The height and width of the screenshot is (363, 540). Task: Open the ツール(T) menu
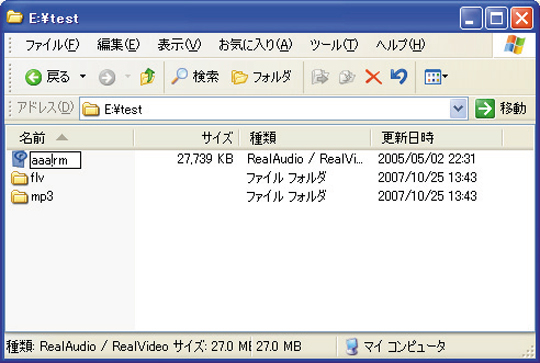pyautogui.click(x=334, y=45)
